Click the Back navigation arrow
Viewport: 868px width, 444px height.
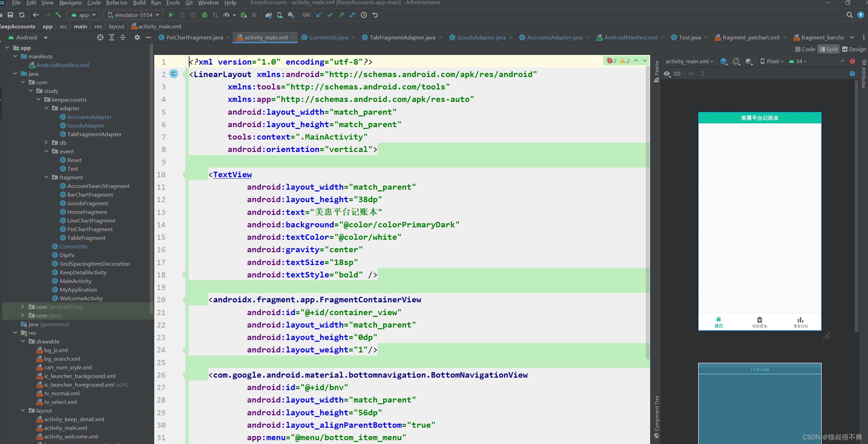36,15
